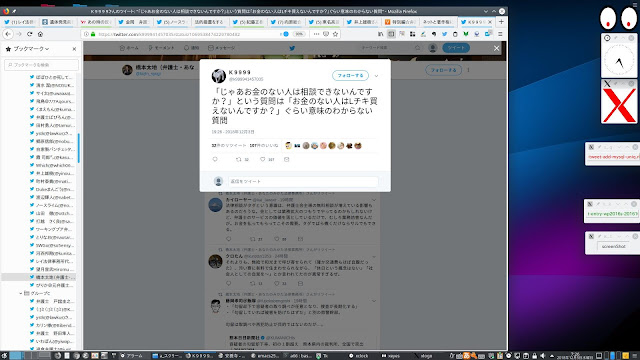Click the 32件のリツイート count

click(229, 146)
